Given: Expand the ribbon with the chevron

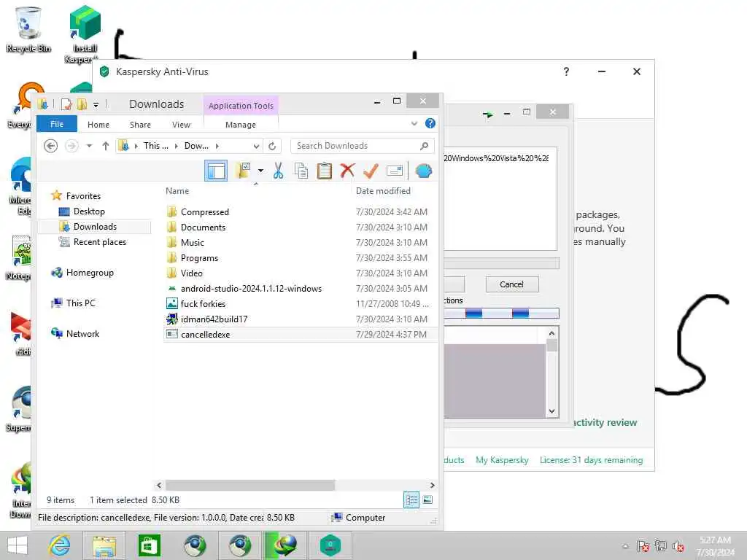Looking at the screenshot, I should 414,124.
